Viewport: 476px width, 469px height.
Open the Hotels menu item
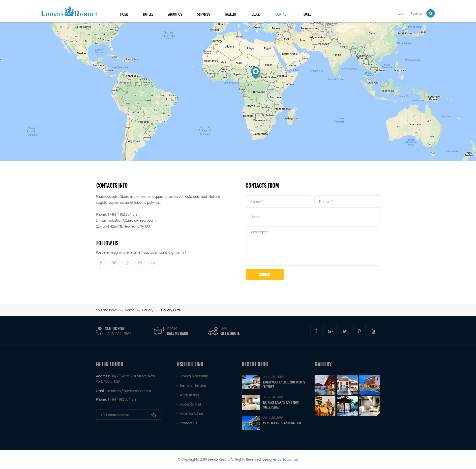tap(148, 14)
